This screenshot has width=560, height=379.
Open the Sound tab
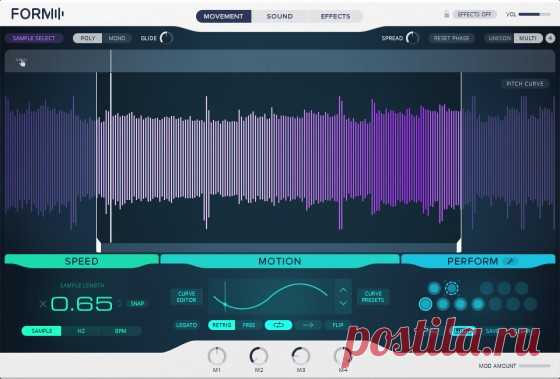[x=280, y=16]
